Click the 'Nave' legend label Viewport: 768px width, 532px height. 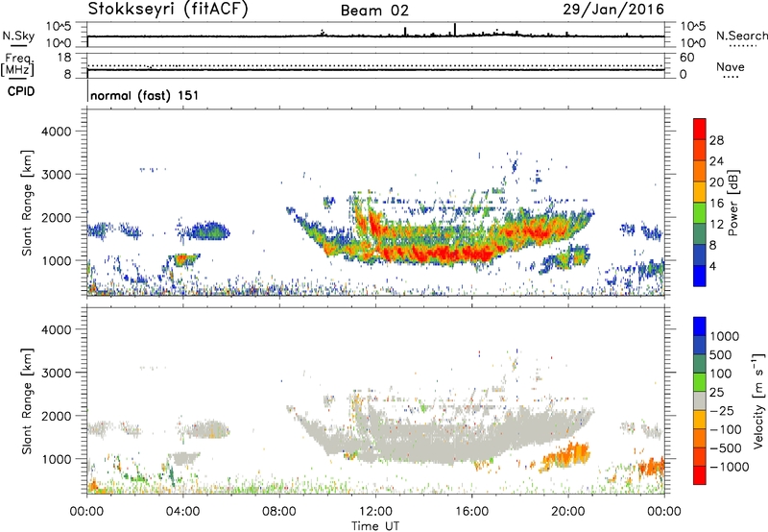731,67
